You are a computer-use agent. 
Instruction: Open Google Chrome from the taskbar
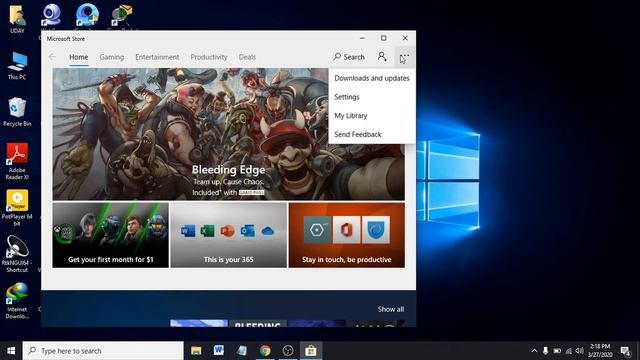[x=265, y=351]
